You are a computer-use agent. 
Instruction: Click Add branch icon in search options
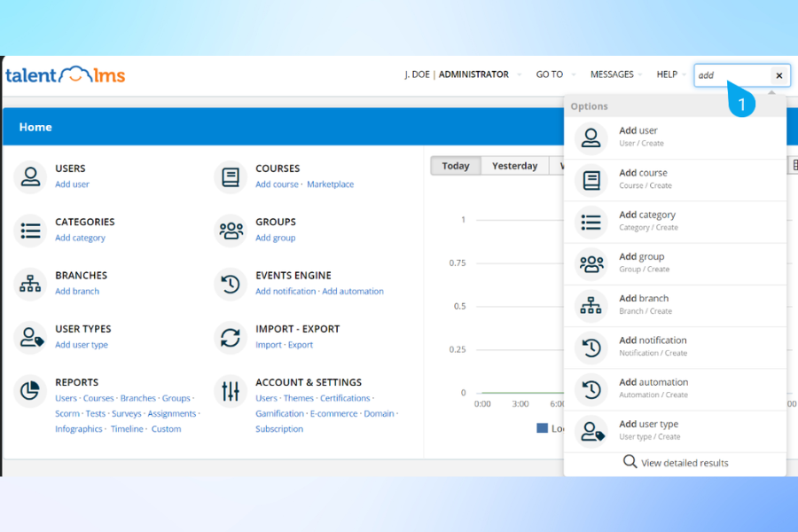591,305
